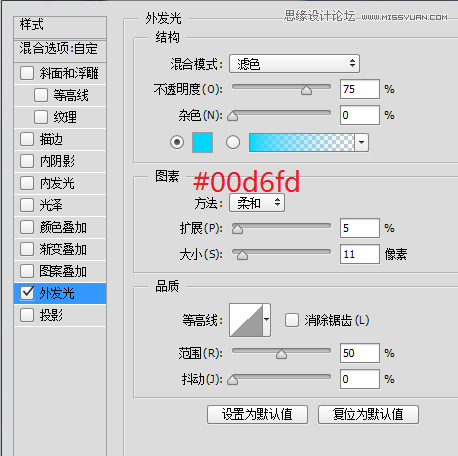Viewport: 458px width, 456px height.
Task: Enable the 内发光 checkbox
Action: tap(27, 183)
